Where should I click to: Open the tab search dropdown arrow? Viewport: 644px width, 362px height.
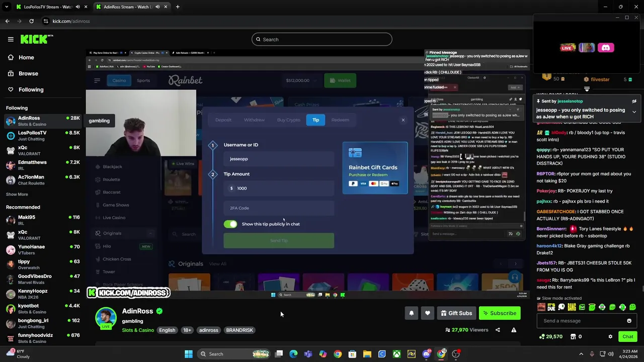point(7,7)
